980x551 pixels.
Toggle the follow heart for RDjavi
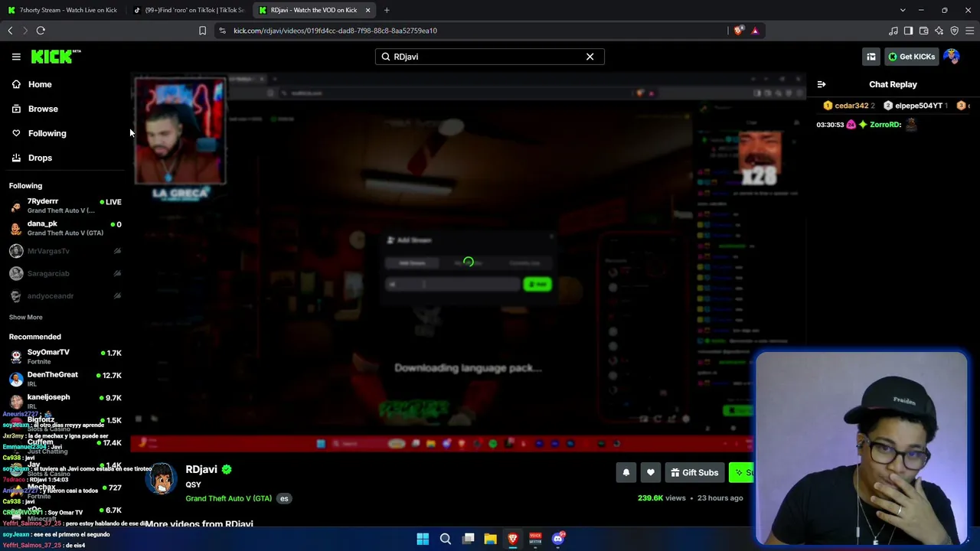(x=651, y=473)
